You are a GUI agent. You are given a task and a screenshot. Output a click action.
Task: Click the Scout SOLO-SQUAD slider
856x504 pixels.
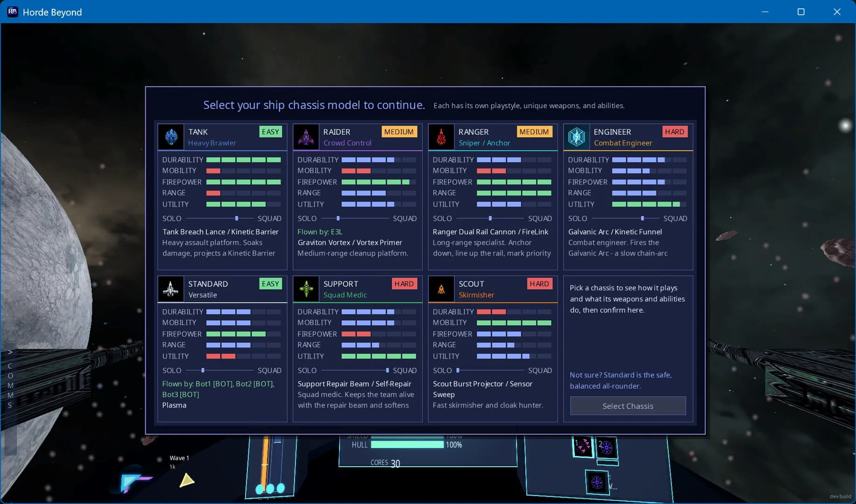point(490,371)
